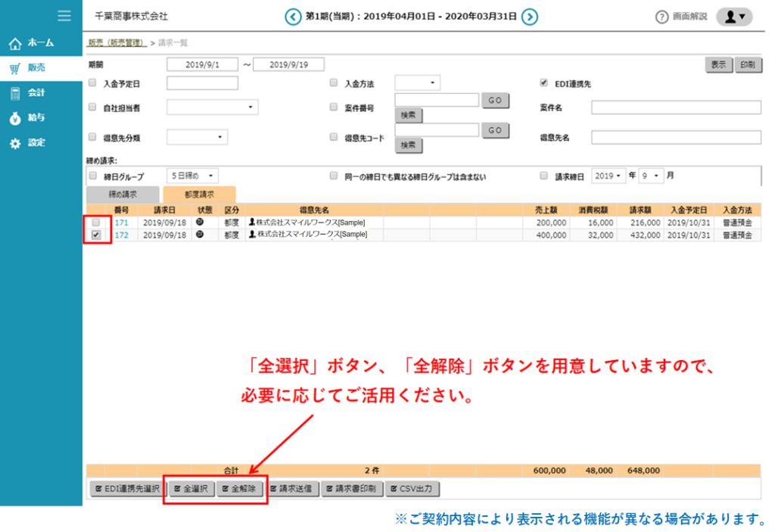
Task: Click the ホーム house icon
Action: click(15, 43)
